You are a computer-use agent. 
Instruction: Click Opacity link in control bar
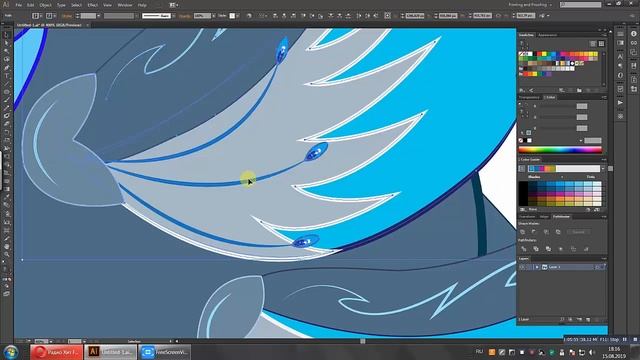[184, 16]
